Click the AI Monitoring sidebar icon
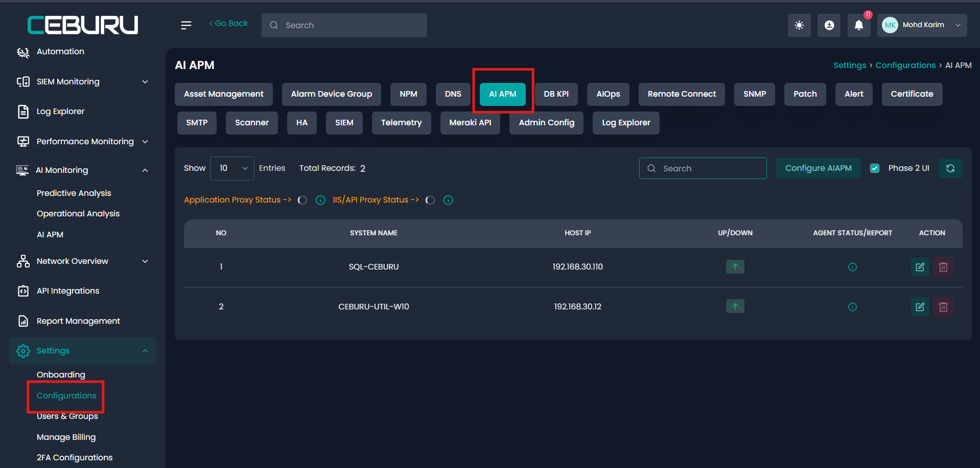This screenshot has width=980, height=468. (x=22, y=170)
